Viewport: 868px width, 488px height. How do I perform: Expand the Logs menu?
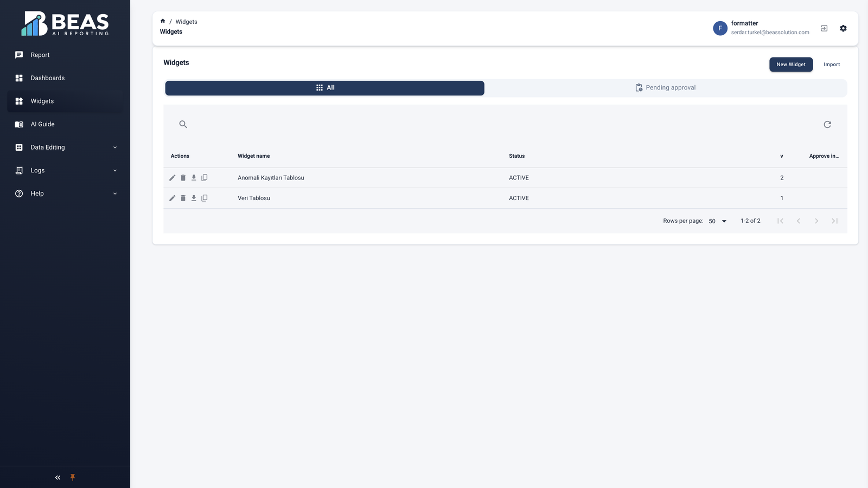click(x=65, y=171)
